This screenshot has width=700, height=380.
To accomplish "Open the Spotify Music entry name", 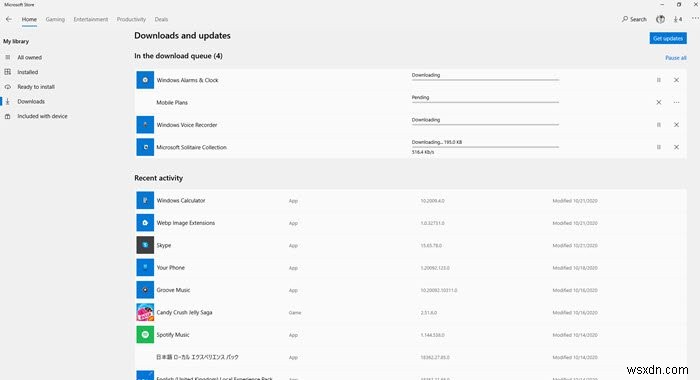I will point(173,335).
